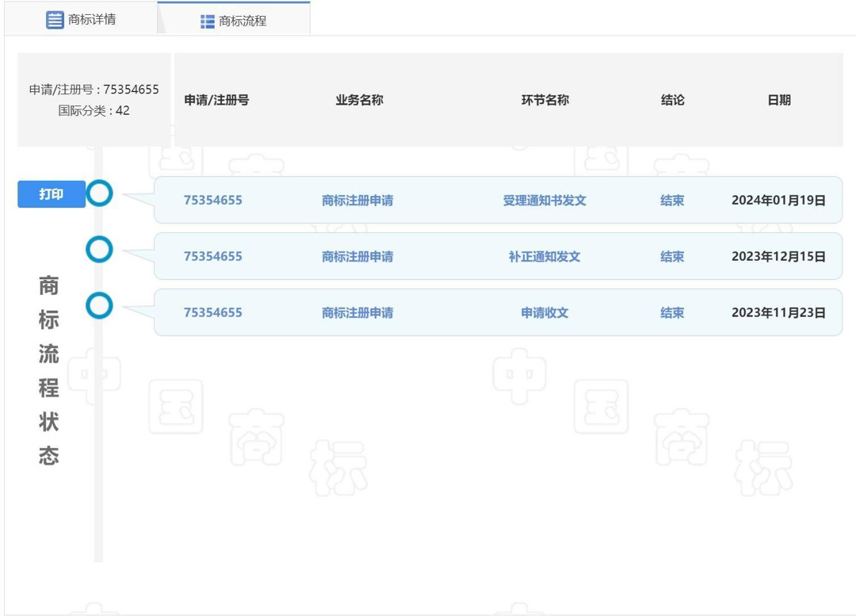
Task: Open the 补正通知发文 step link
Action: pos(545,257)
